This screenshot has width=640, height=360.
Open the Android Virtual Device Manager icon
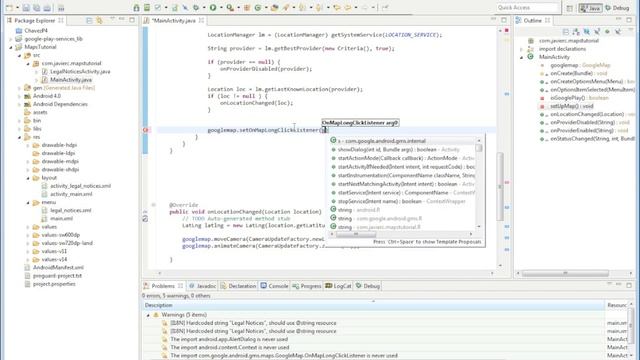[x=147, y=7]
